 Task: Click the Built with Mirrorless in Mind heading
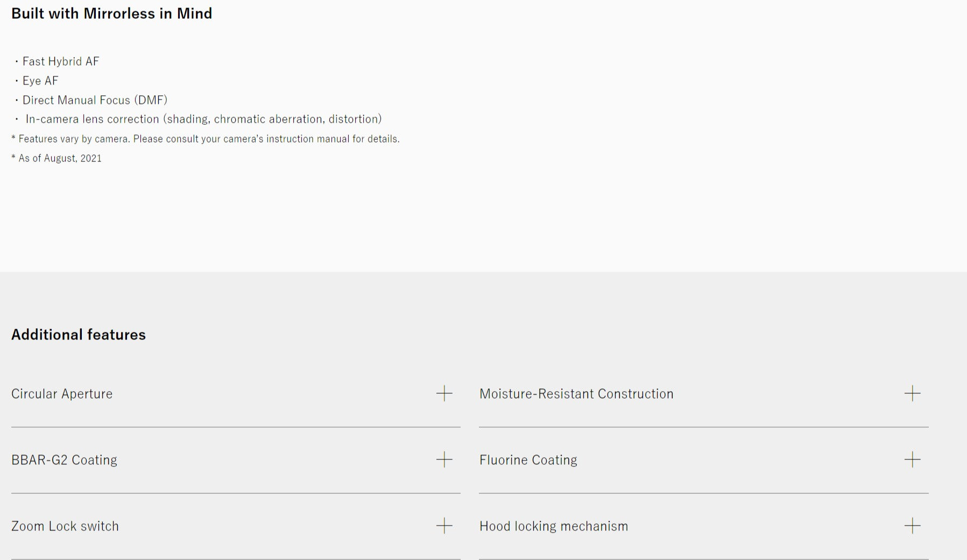click(x=112, y=13)
